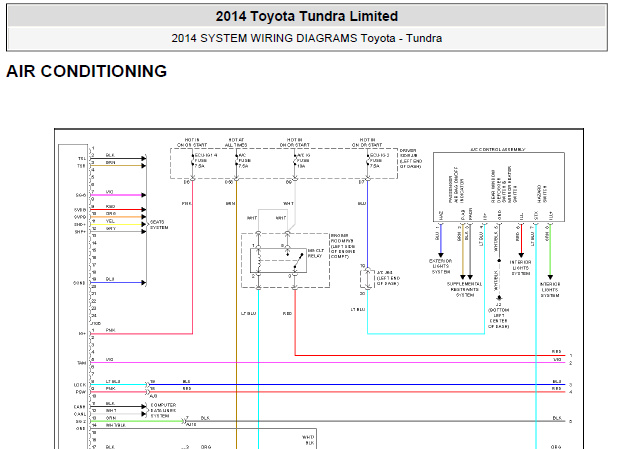Click 'BRN' label below the A/C fuse
The image size is (621, 449).
[230, 204]
